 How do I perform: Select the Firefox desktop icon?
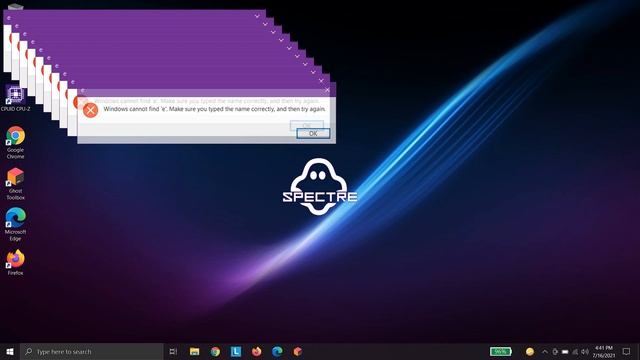point(15,262)
